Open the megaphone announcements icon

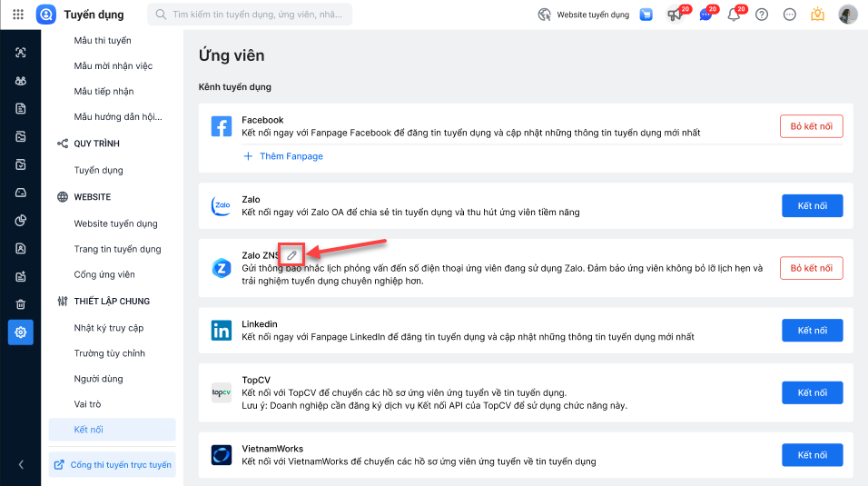tap(675, 15)
